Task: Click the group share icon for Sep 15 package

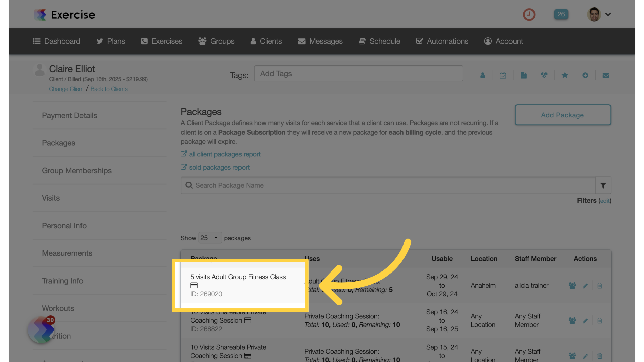Action: (x=572, y=356)
